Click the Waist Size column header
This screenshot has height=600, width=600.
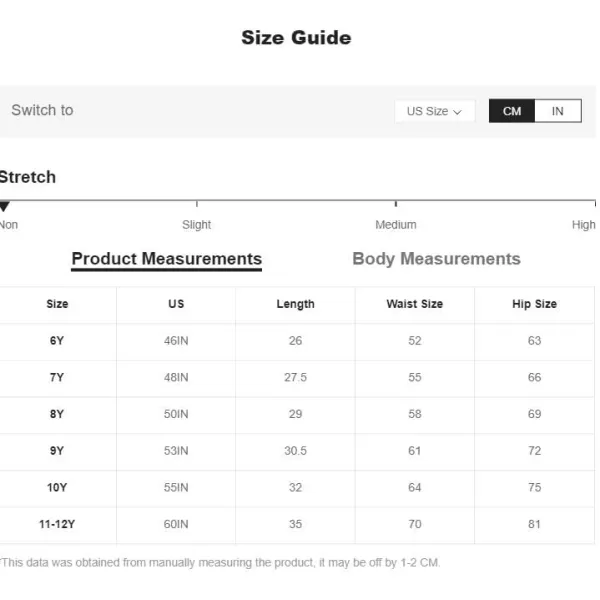click(x=415, y=304)
